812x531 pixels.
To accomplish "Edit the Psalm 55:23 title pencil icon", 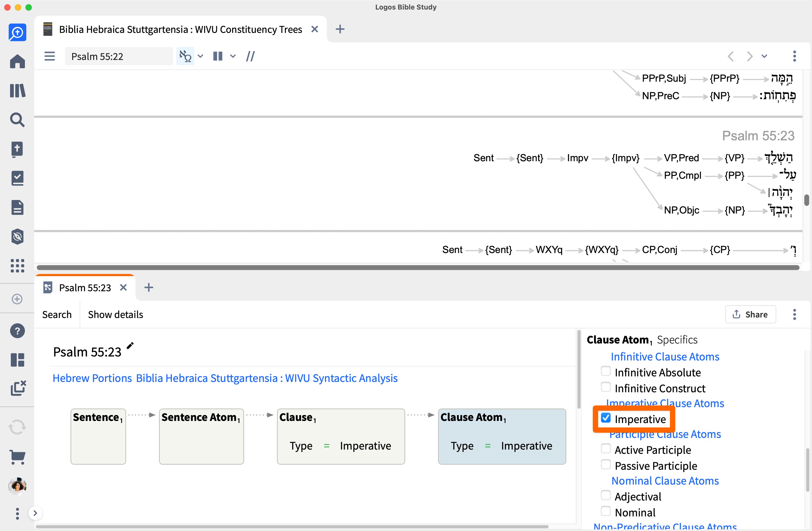I will click(130, 346).
